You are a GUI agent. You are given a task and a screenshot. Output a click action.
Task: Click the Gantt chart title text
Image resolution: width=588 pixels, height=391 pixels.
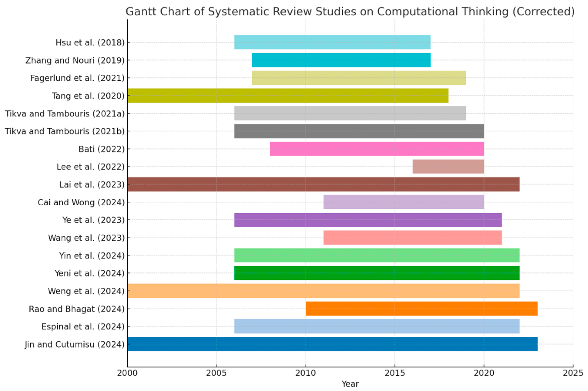(x=350, y=12)
